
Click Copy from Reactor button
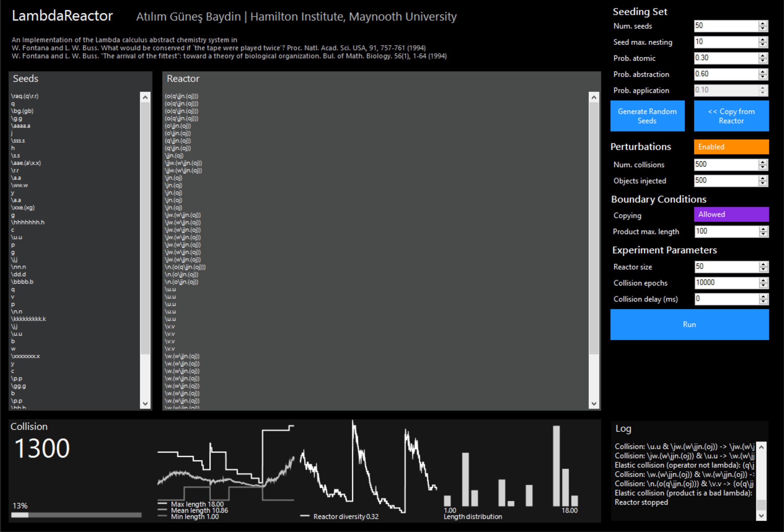tap(731, 116)
